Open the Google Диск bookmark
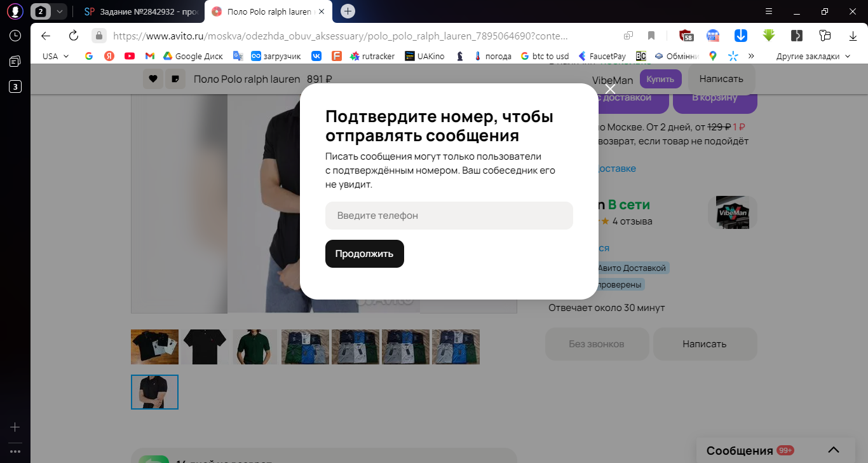 [193, 56]
